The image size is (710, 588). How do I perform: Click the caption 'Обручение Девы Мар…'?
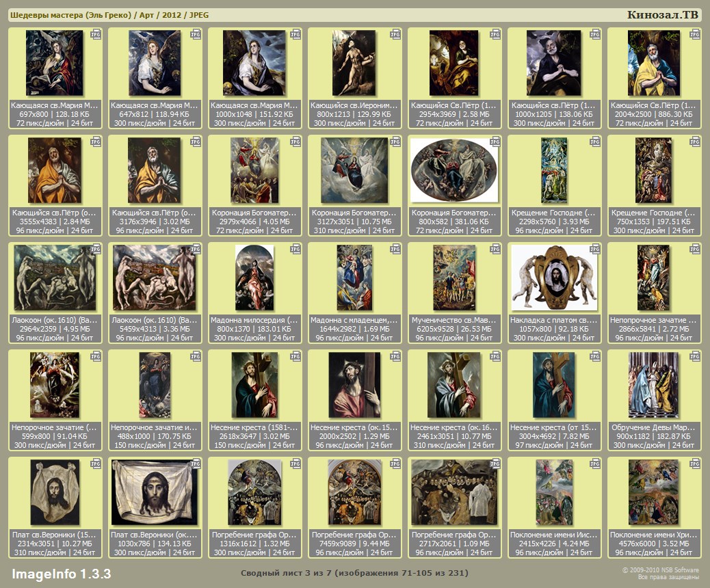[654, 427]
